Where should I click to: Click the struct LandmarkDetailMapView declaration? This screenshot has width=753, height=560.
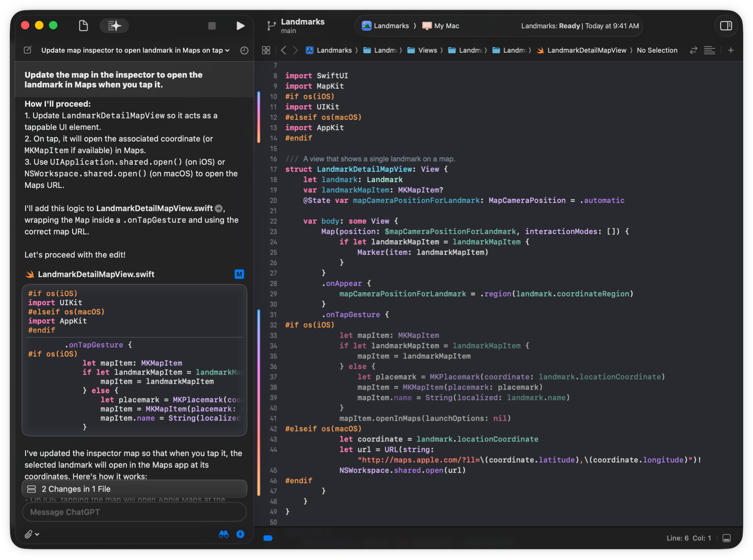(366, 169)
